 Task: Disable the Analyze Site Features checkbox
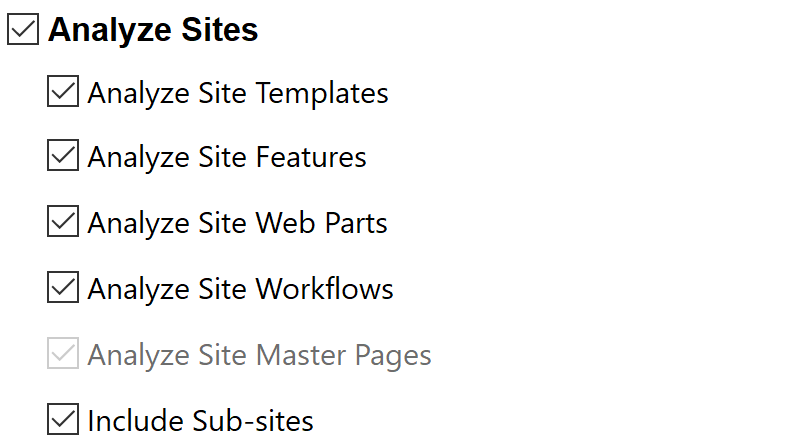click(63, 157)
